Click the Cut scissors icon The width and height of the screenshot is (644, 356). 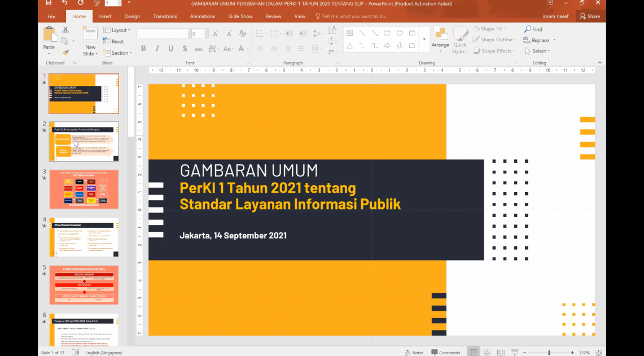[x=65, y=30]
